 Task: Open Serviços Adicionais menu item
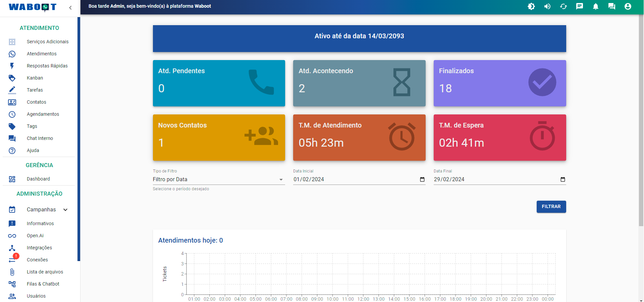48,42
